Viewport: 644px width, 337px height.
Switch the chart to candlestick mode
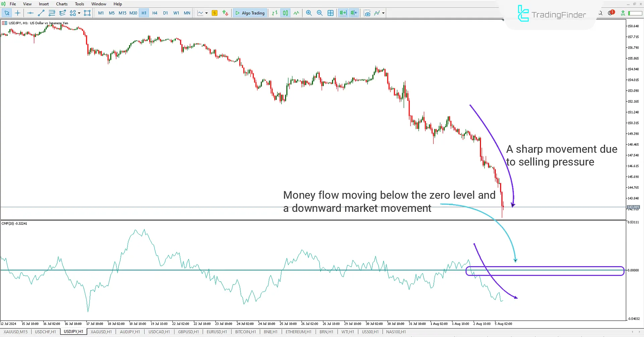[285, 13]
